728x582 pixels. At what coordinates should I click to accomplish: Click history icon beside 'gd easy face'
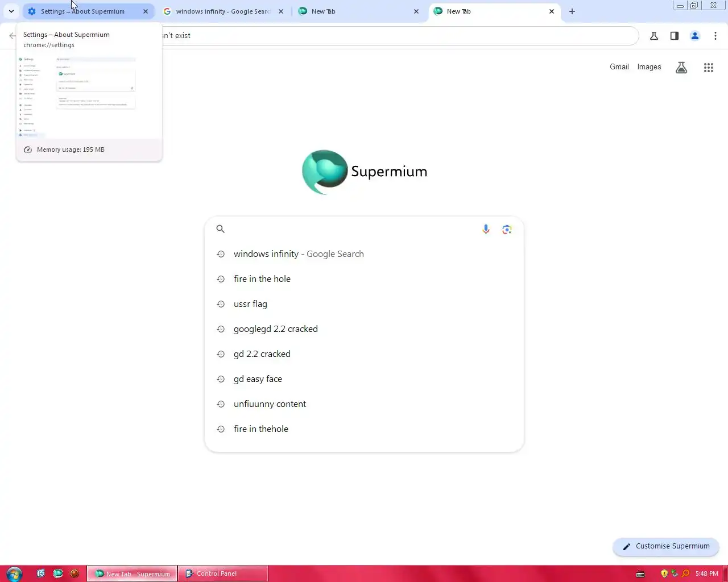coord(221,379)
